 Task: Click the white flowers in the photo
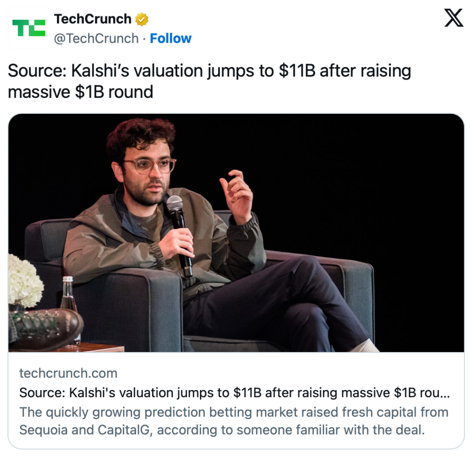click(24, 281)
